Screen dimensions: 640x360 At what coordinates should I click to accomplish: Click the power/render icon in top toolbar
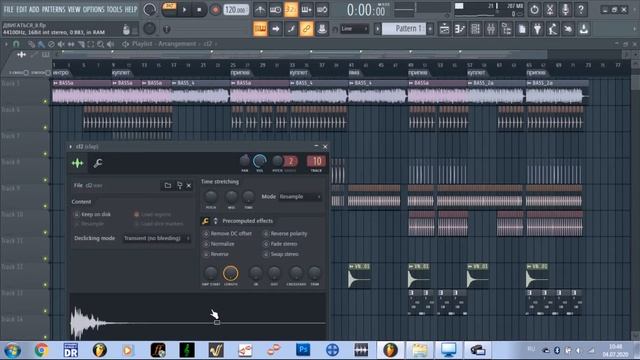click(534, 9)
